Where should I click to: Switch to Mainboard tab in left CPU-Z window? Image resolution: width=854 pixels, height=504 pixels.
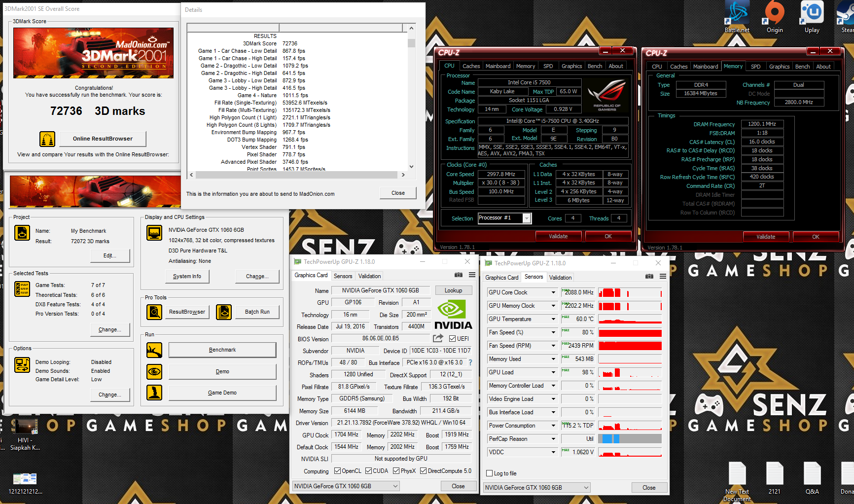[498, 66]
